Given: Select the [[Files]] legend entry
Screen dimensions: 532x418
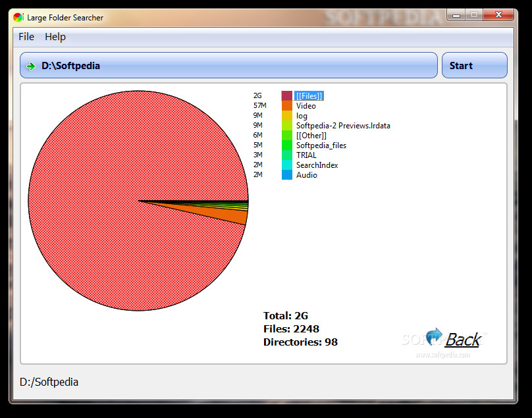Looking at the screenshot, I should [x=309, y=96].
